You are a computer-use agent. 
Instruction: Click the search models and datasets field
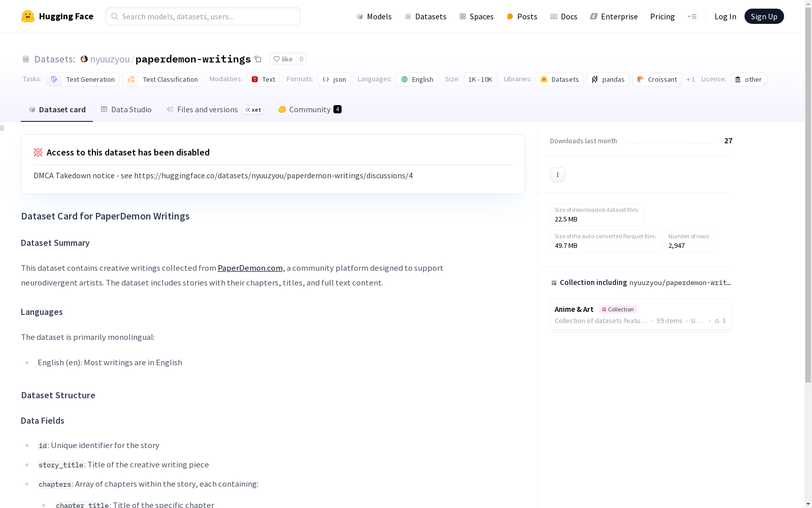pos(203,16)
